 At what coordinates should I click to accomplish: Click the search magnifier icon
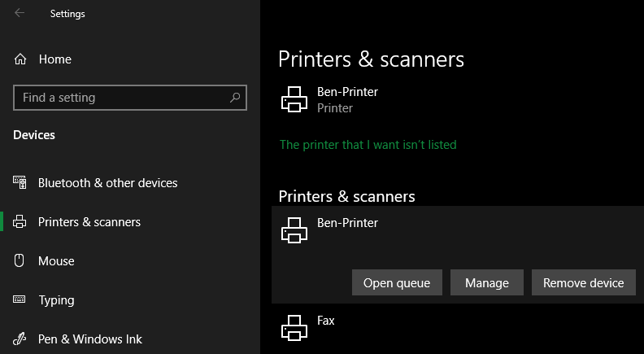pos(236,98)
